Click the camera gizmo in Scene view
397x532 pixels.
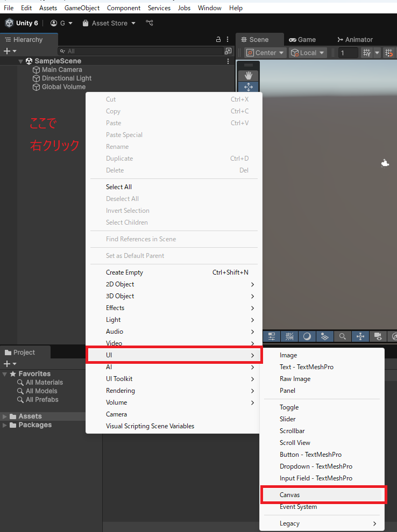tap(385, 163)
